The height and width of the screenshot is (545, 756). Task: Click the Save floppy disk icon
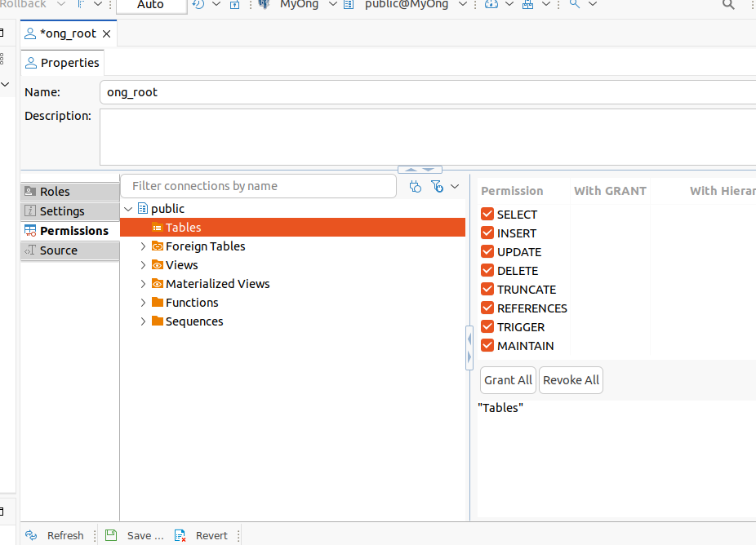pos(111,535)
